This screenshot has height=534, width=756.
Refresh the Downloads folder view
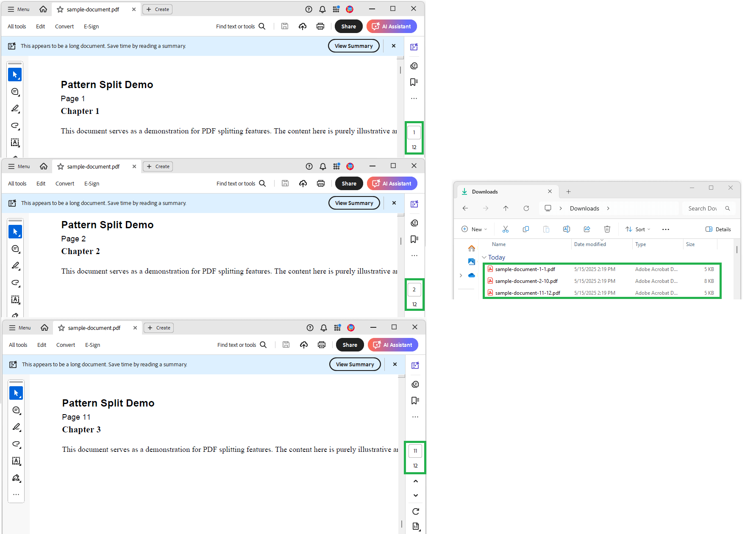coord(526,208)
